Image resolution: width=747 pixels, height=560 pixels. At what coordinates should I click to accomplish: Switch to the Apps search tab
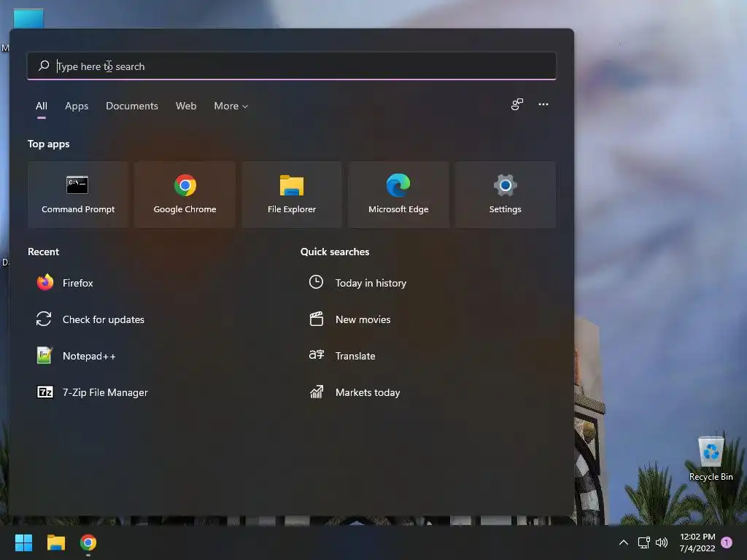[77, 106]
